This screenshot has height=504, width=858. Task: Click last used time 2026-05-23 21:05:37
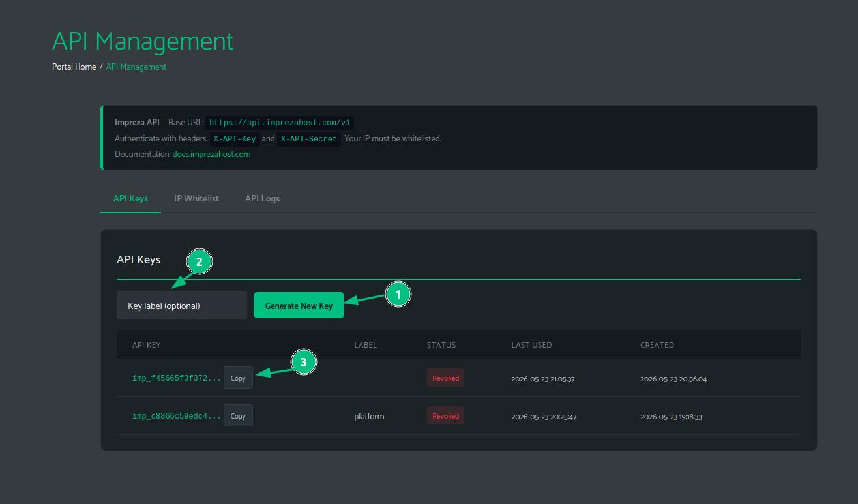pyautogui.click(x=543, y=379)
